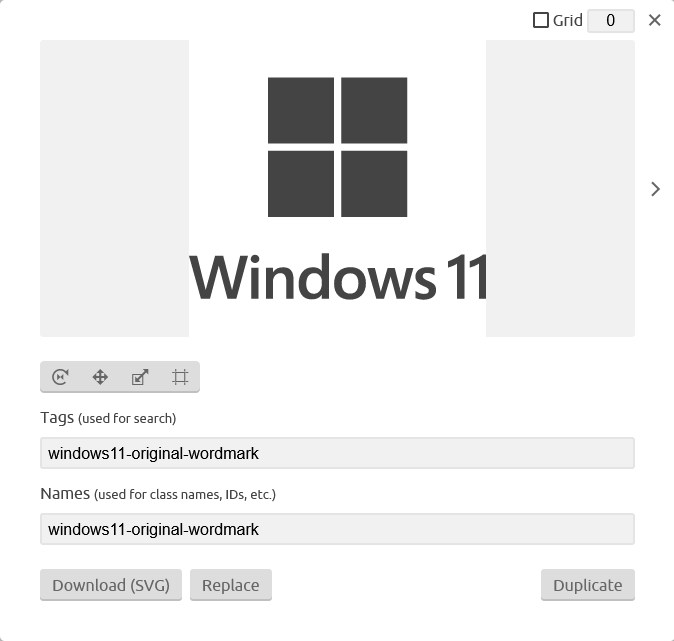Click the grid size number field
674x641 pixels.
[x=611, y=21]
